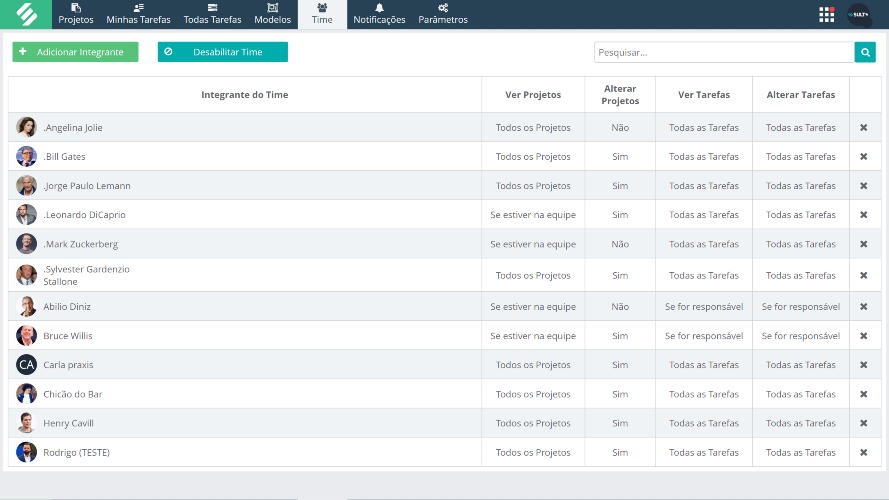
Task: Remove .Leonardo DiCaprio with X icon
Action: tap(863, 215)
